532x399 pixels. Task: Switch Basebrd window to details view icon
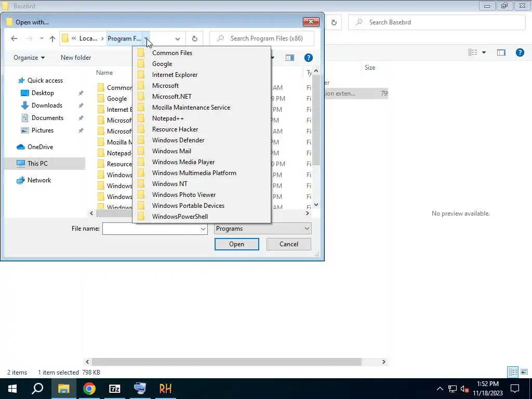(x=513, y=372)
